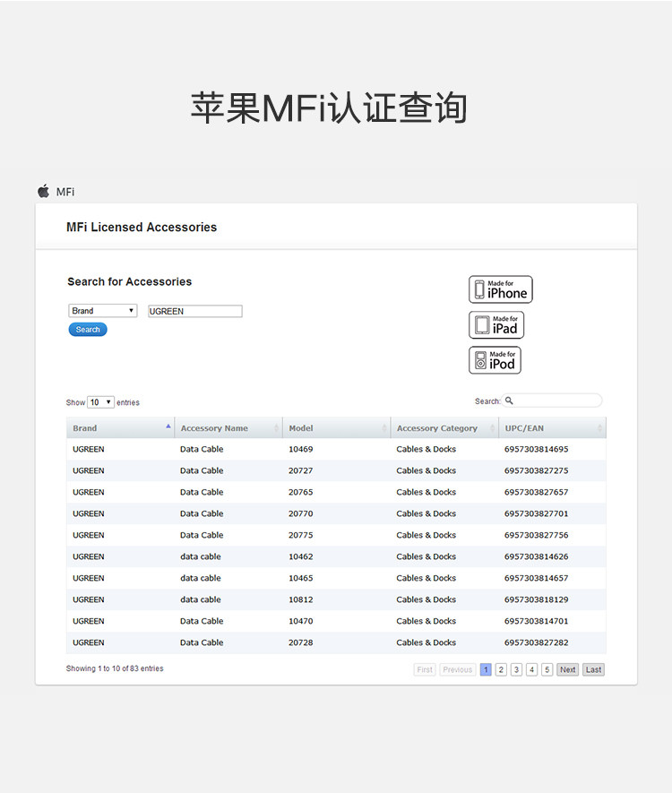This screenshot has width=672, height=793.
Task: Click Cables & Docks in row 20775
Action: pos(426,535)
